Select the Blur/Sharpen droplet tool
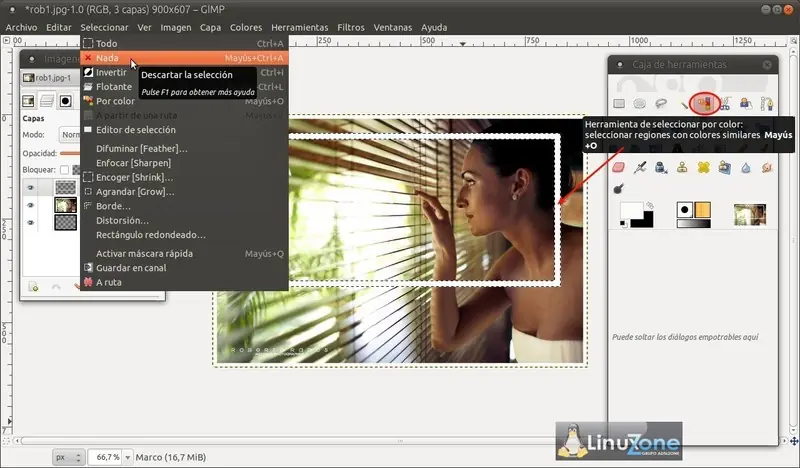This screenshot has height=468, width=800. click(746, 167)
